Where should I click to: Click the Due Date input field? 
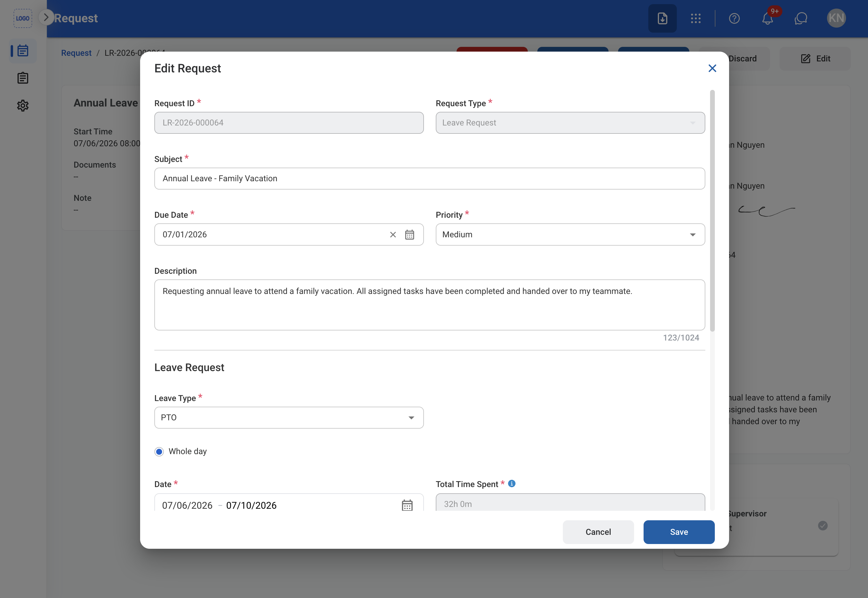(x=289, y=235)
